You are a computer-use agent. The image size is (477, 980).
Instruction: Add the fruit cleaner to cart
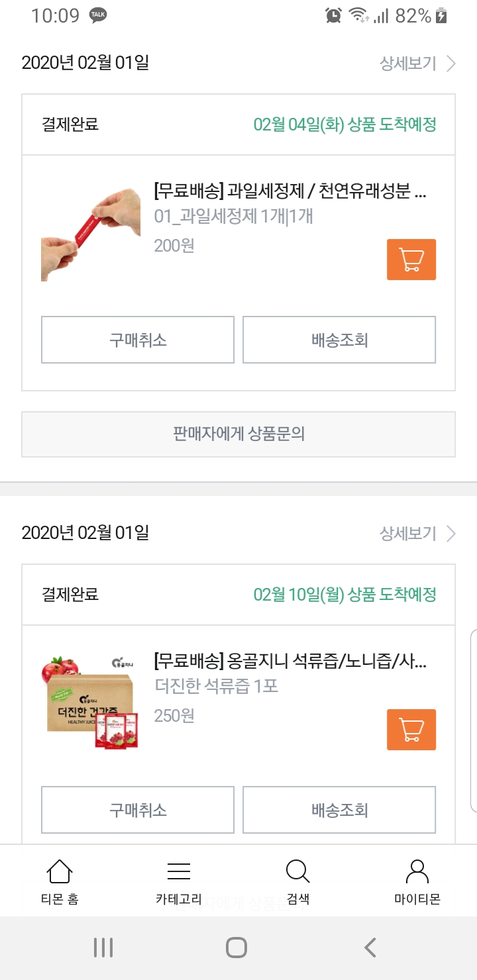(411, 260)
